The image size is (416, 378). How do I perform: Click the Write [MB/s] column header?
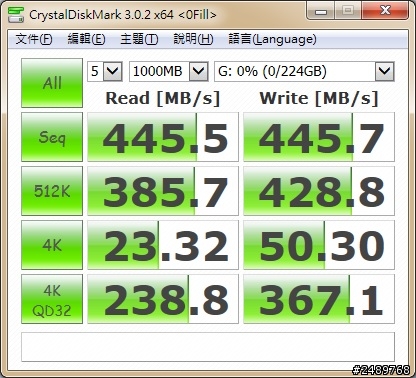click(319, 98)
